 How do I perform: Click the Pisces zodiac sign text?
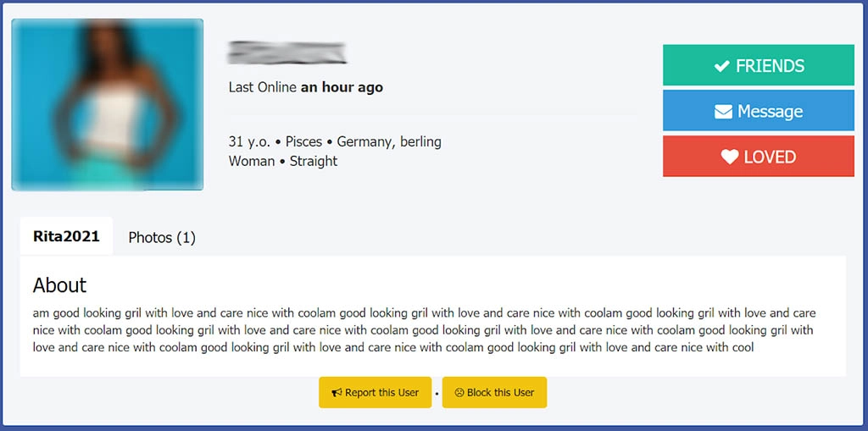click(x=303, y=141)
